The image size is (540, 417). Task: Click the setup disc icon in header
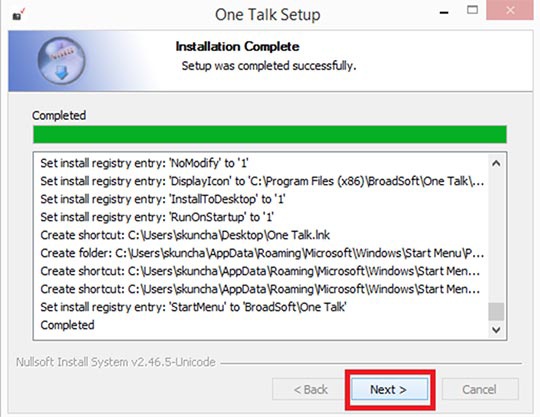click(x=62, y=61)
